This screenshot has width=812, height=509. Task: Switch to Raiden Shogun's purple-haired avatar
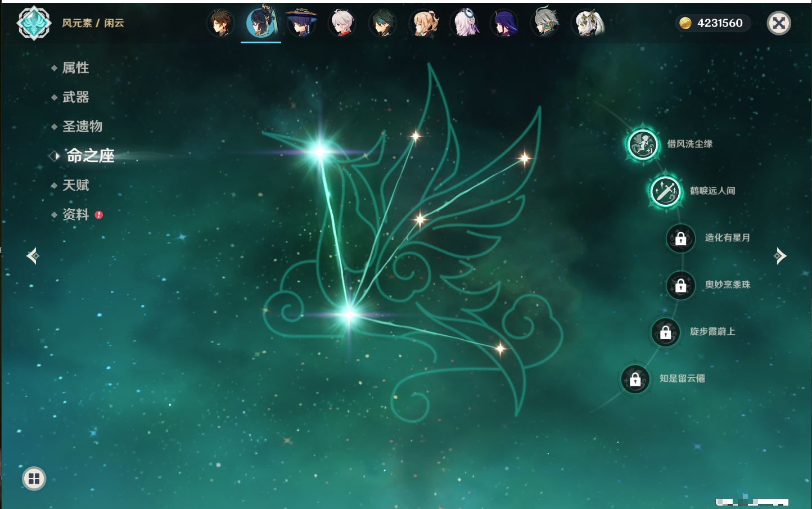504,24
